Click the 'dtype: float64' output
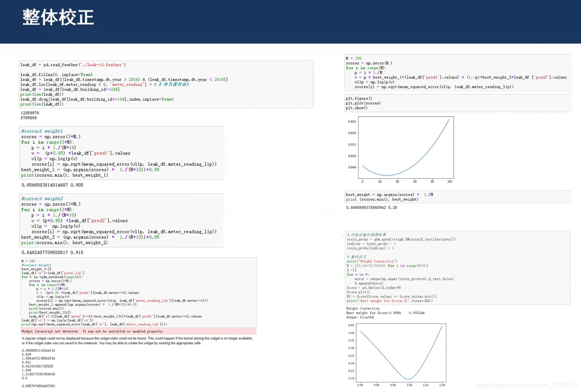Viewport: 581px width, 392px height. tap(360, 317)
